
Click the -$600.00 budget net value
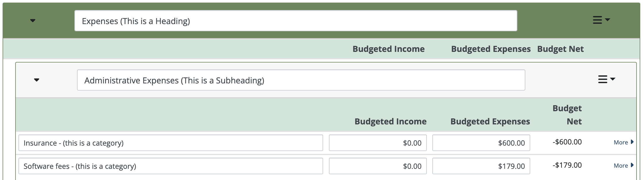[567, 142]
